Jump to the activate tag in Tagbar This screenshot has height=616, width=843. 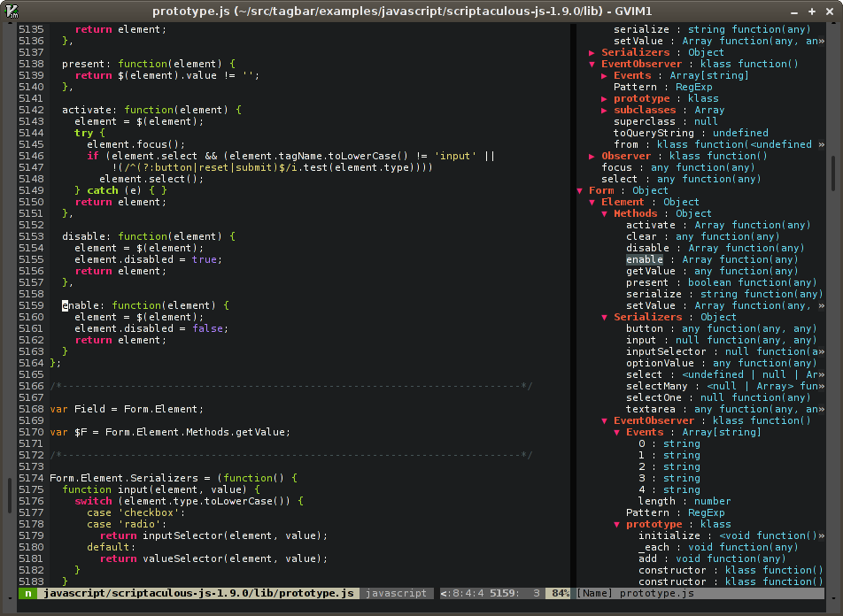point(650,225)
